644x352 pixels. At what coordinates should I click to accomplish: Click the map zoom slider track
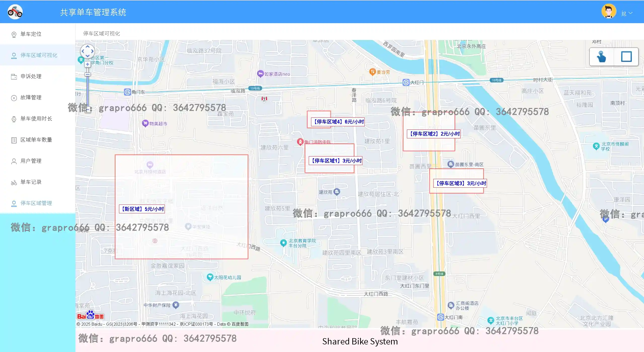pyautogui.click(x=88, y=91)
